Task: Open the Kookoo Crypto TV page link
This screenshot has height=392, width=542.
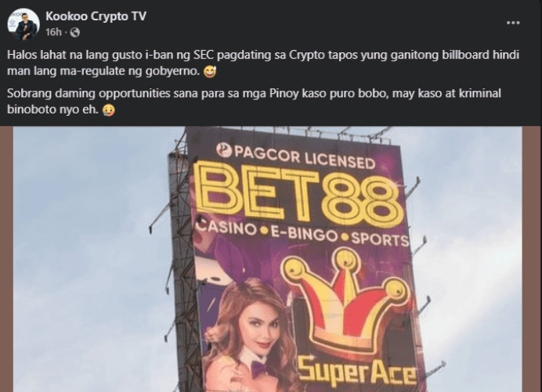Action: 96,16
